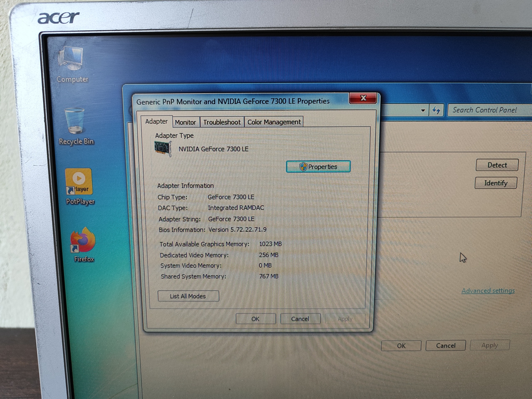Open the Advanced settings link

coord(488,291)
